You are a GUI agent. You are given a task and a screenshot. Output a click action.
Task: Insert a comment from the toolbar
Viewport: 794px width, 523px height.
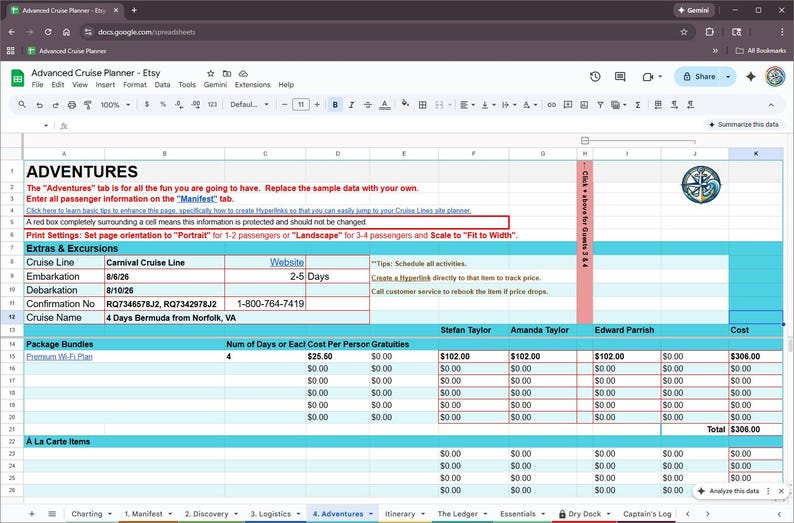tap(568, 105)
